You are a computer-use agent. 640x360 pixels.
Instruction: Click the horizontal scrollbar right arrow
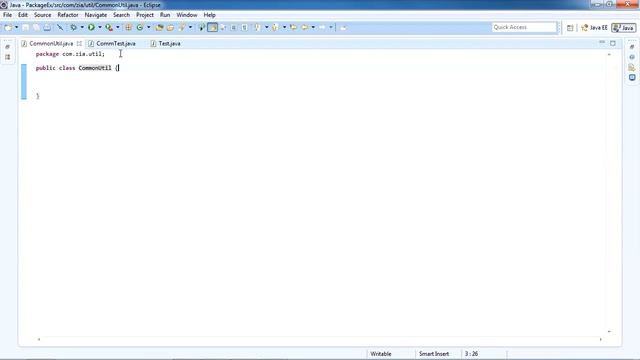pyautogui.click(x=600, y=339)
